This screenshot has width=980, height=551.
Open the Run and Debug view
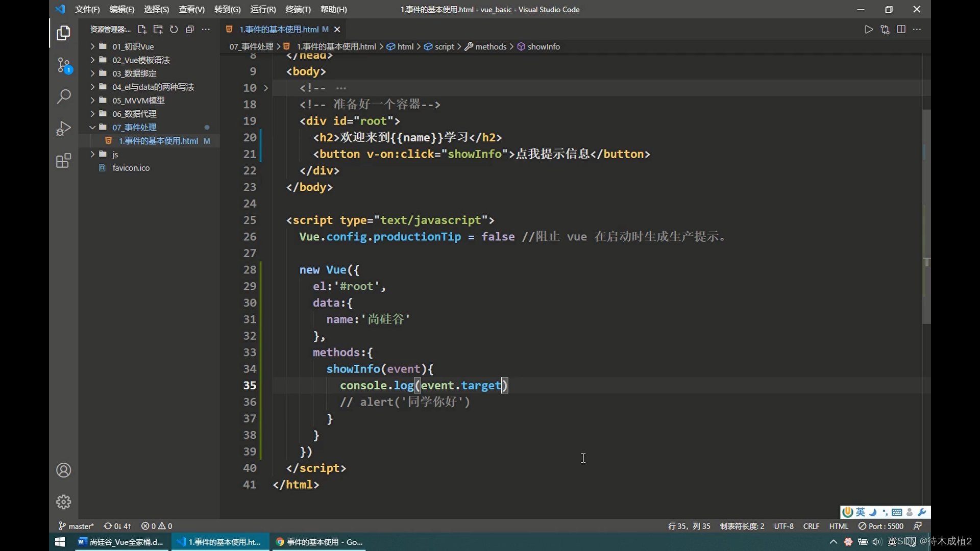[x=63, y=128]
